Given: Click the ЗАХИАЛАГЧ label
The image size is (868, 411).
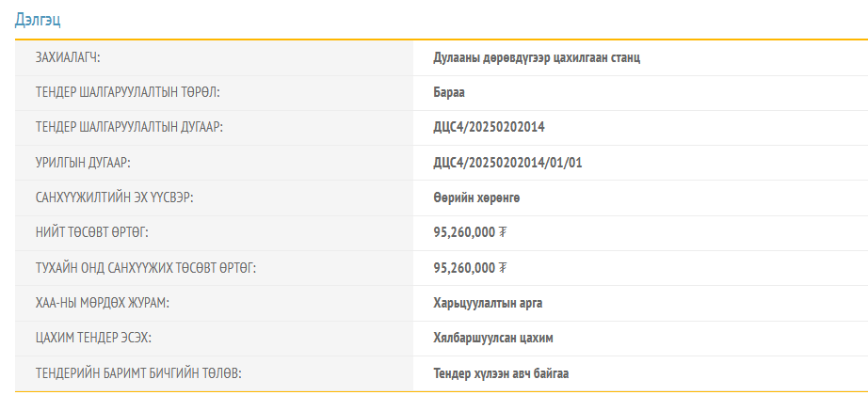Looking at the screenshot, I should pyautogui.click(x=68, y=58).
